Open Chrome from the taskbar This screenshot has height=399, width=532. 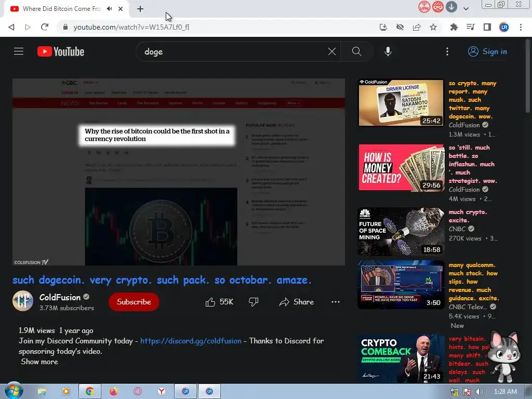click(x=89, y=392)
